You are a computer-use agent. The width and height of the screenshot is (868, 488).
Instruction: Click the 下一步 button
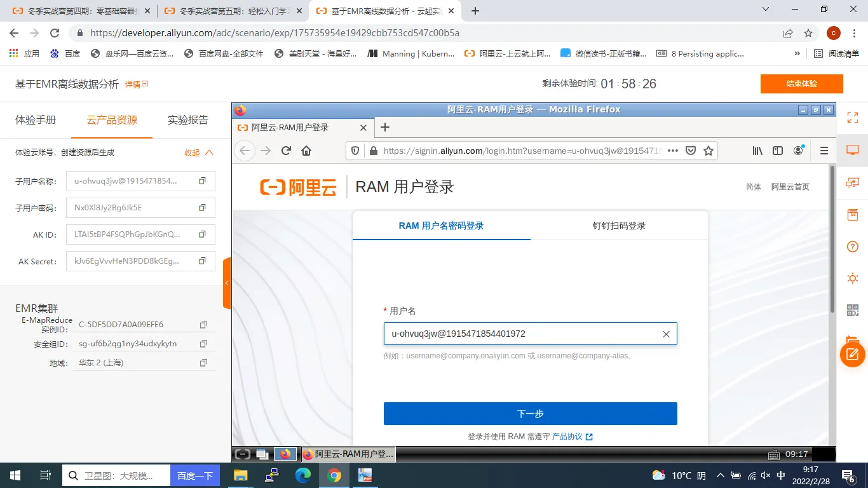[530, 414]
